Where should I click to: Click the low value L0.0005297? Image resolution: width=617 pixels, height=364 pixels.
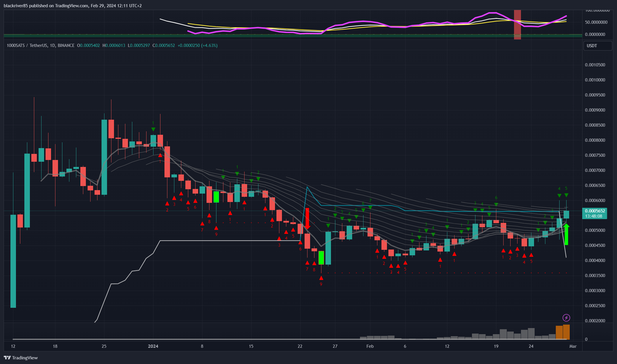(139, 45)
